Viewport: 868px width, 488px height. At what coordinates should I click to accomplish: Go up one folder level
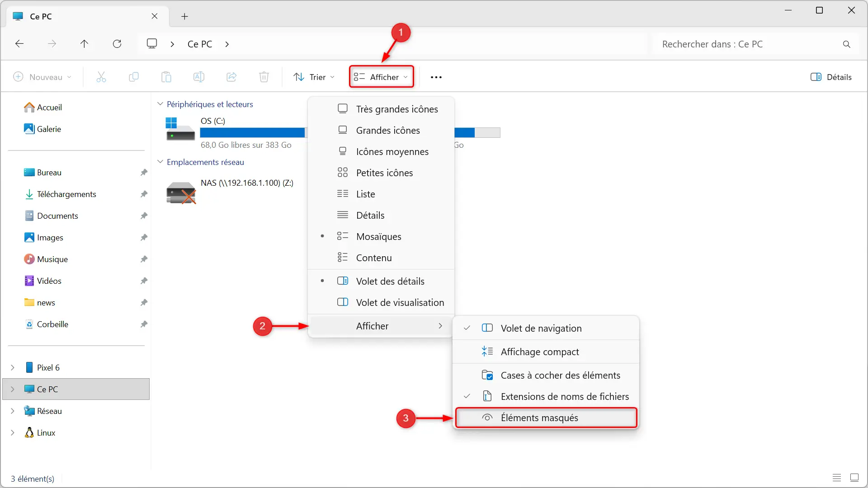85,44
